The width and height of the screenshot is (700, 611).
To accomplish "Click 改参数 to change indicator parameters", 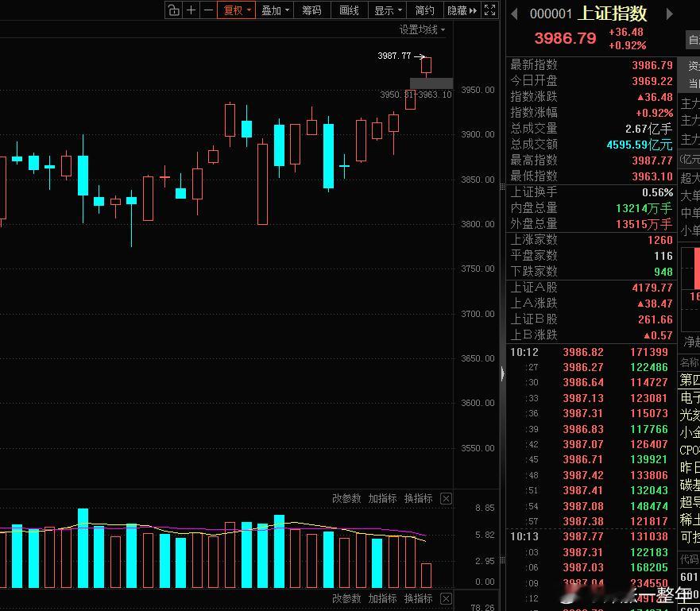I will pos(346,498).
